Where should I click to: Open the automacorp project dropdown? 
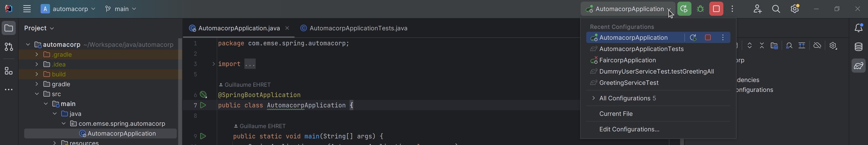(68, 9)
